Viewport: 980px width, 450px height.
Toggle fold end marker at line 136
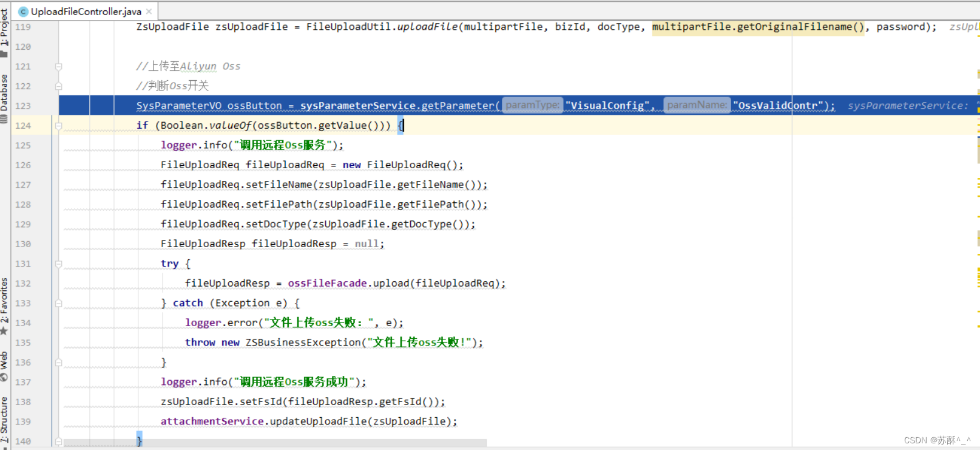pyautogui.click(x=59, y=363)
